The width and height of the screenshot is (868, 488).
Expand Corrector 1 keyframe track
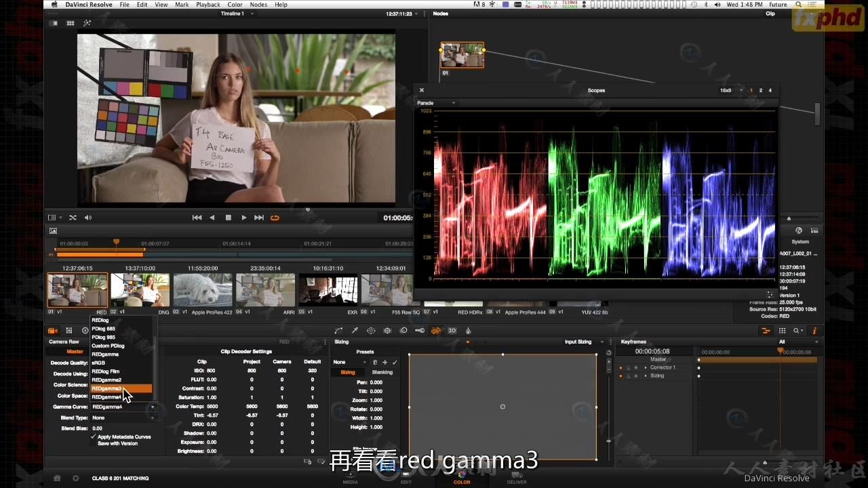coord(645,367)
